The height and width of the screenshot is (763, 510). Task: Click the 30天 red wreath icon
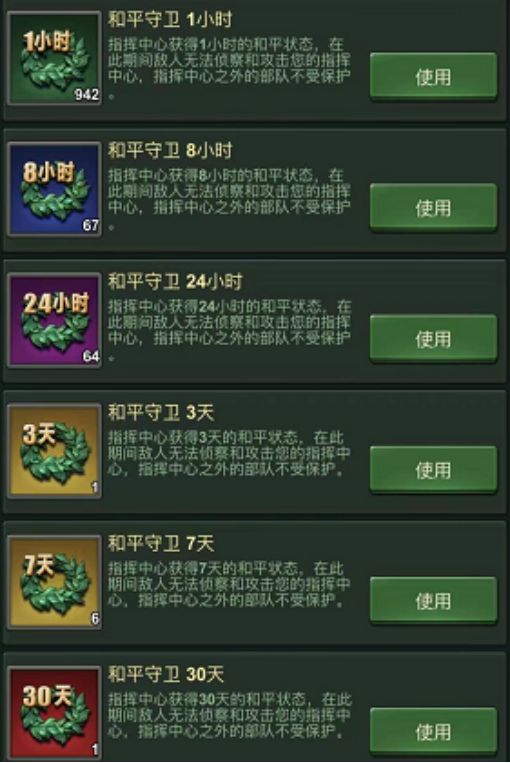(x=55, y=713)
